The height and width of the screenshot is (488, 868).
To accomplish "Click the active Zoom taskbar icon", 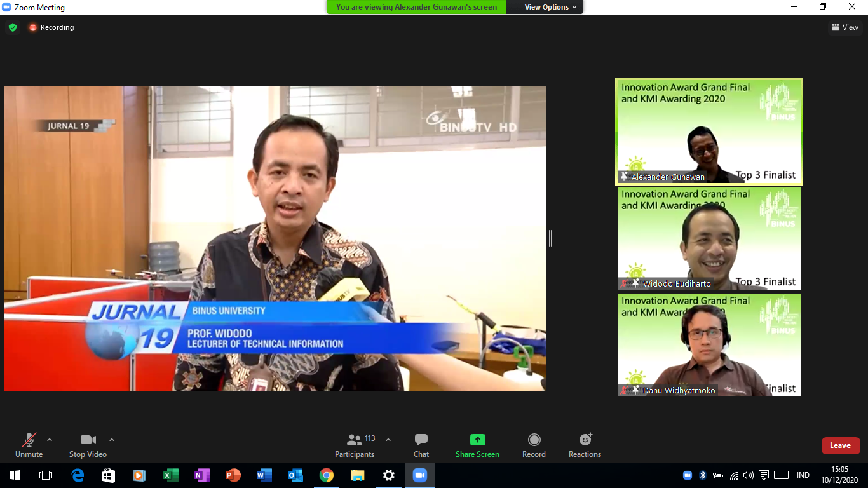I will click(x=420, y=475).
